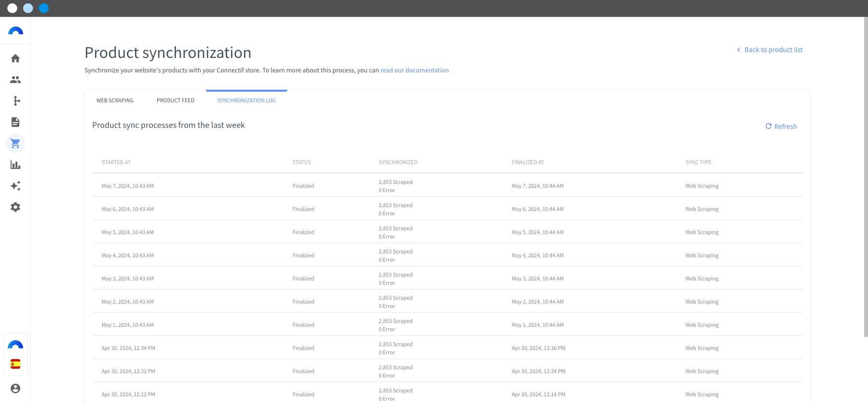Click 2,853 Scraped in May 7 row
868x403 pixels.
pos(395,182)
